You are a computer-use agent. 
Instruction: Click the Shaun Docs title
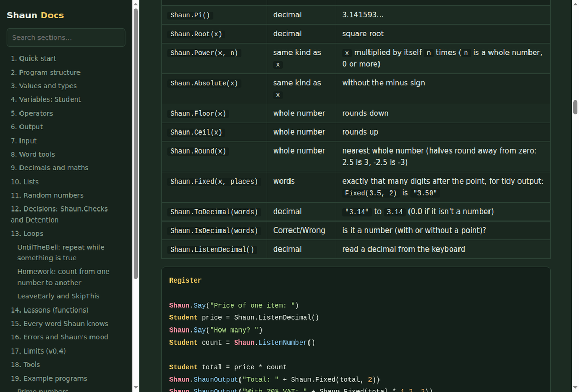point(35,15)
